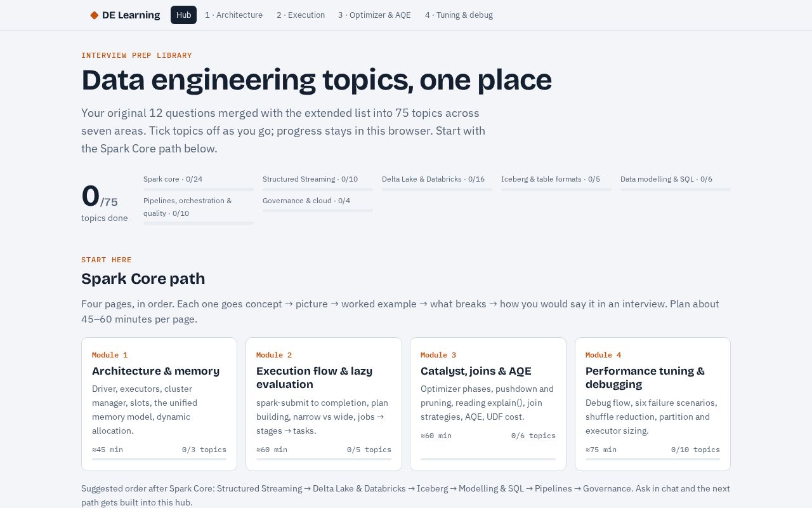Click the DE Learning brand name

point(131,15)
